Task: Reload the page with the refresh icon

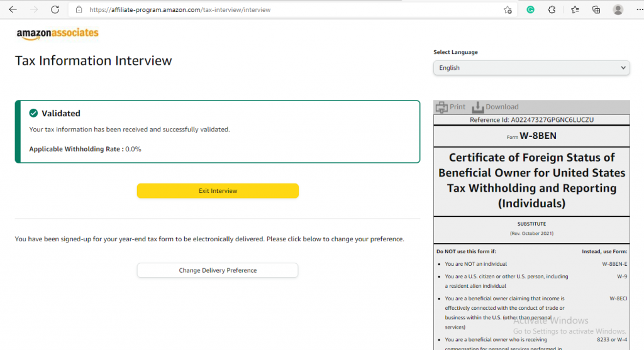Action: [x=55, y=9]
